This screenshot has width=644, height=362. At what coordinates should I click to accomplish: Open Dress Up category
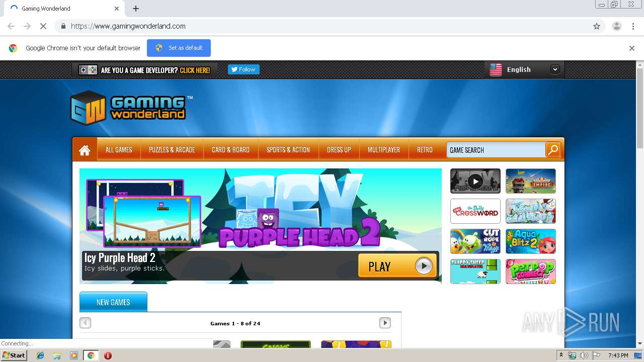point(339,150)
